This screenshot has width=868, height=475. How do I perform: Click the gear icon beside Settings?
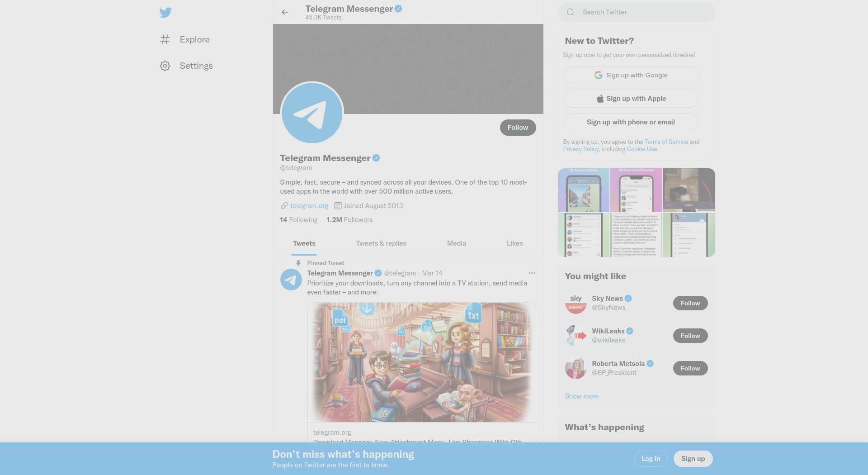pos(165,66)
